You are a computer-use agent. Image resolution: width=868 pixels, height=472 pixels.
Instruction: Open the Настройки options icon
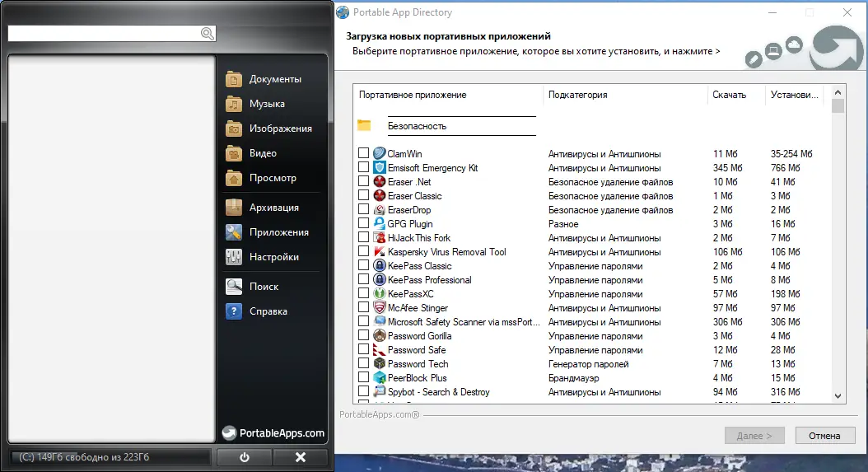(x=234, y=256)
